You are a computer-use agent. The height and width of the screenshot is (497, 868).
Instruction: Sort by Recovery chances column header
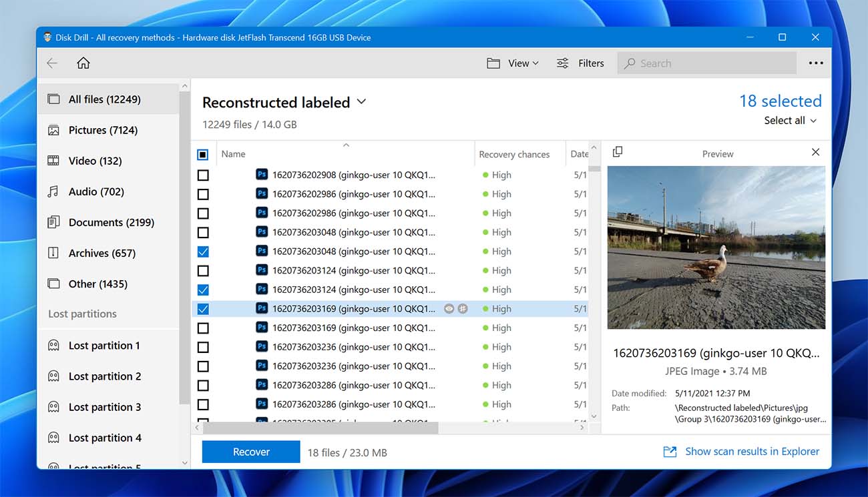pyautogui.click(x=514, y=154)
